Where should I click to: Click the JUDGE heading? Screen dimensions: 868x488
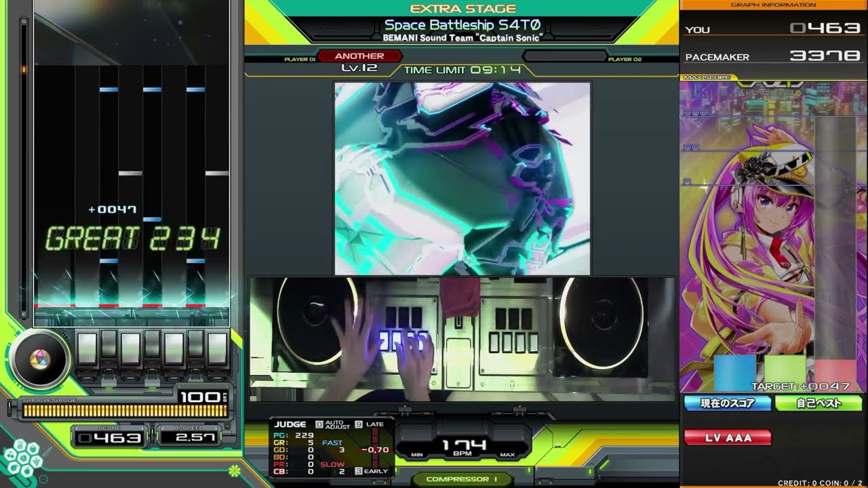(290, 424)
